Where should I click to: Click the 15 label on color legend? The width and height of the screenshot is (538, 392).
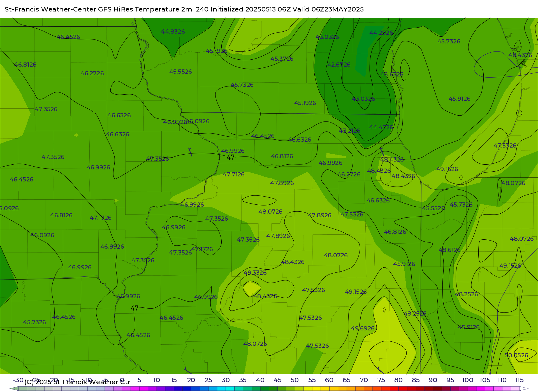[174, 380]
